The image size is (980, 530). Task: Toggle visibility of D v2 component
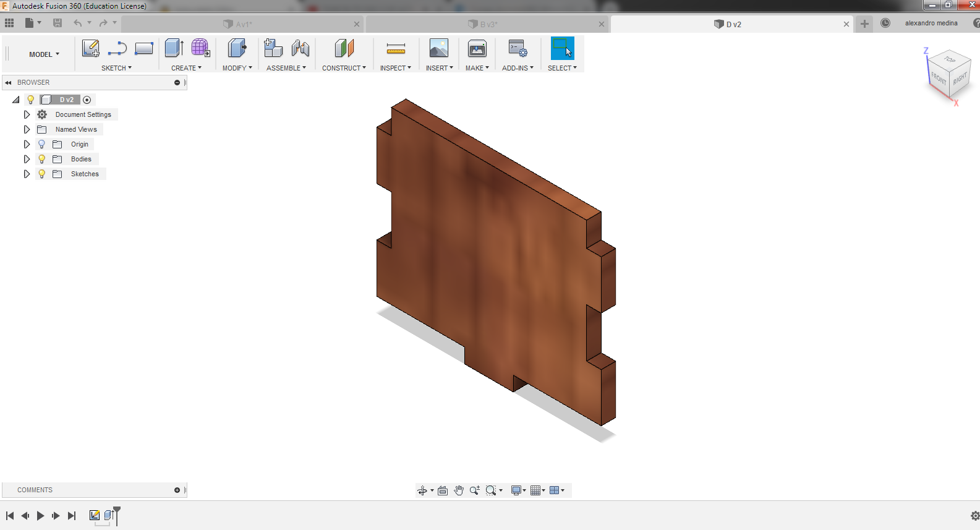30,100
